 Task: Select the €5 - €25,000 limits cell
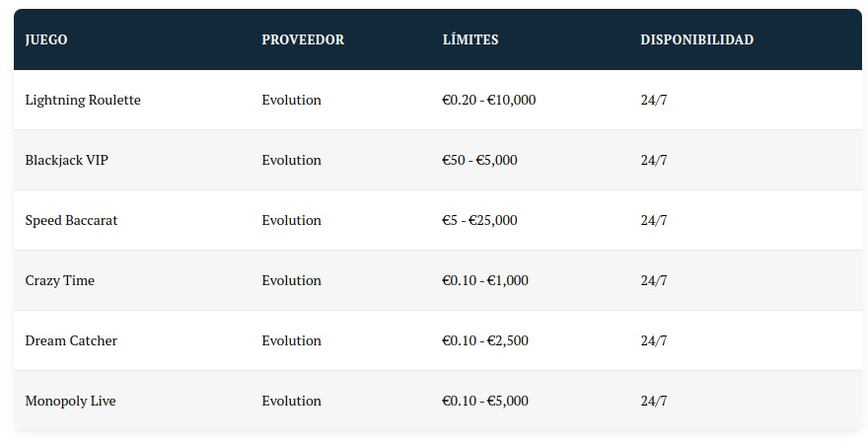tap(479, 221)
